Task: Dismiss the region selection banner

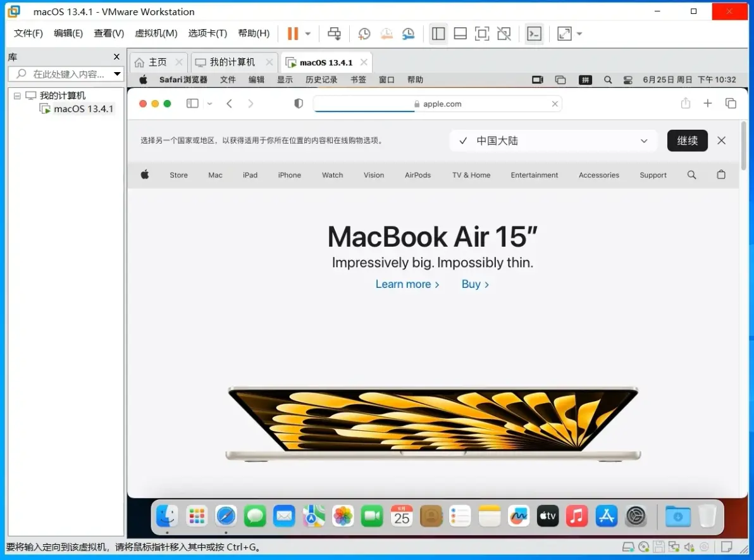Action: point(721,140)
